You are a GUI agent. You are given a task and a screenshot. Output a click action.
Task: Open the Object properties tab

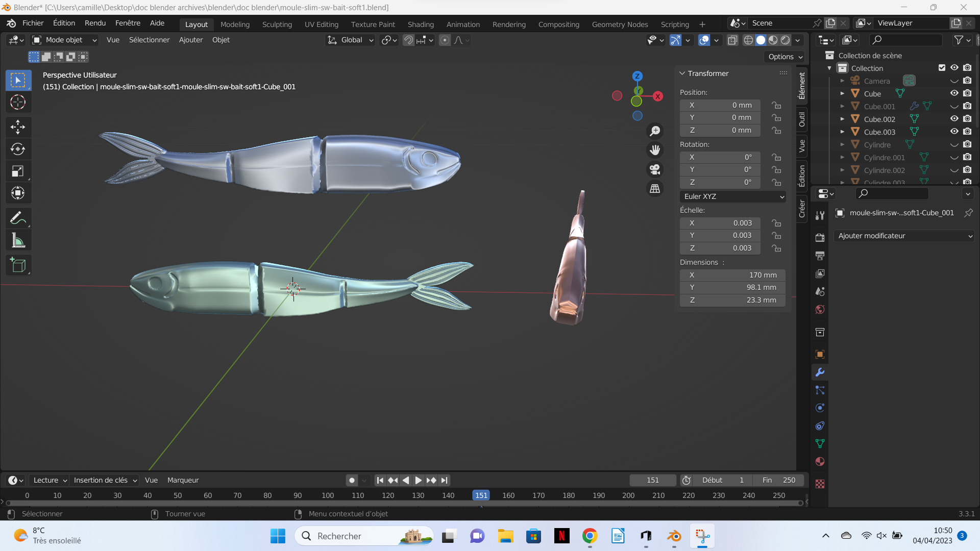click(x=820, y=354)
